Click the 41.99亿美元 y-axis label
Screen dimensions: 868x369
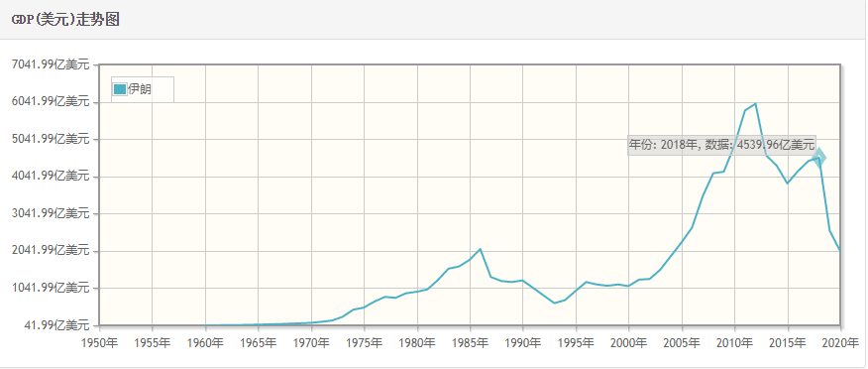[x=55, y=324]
